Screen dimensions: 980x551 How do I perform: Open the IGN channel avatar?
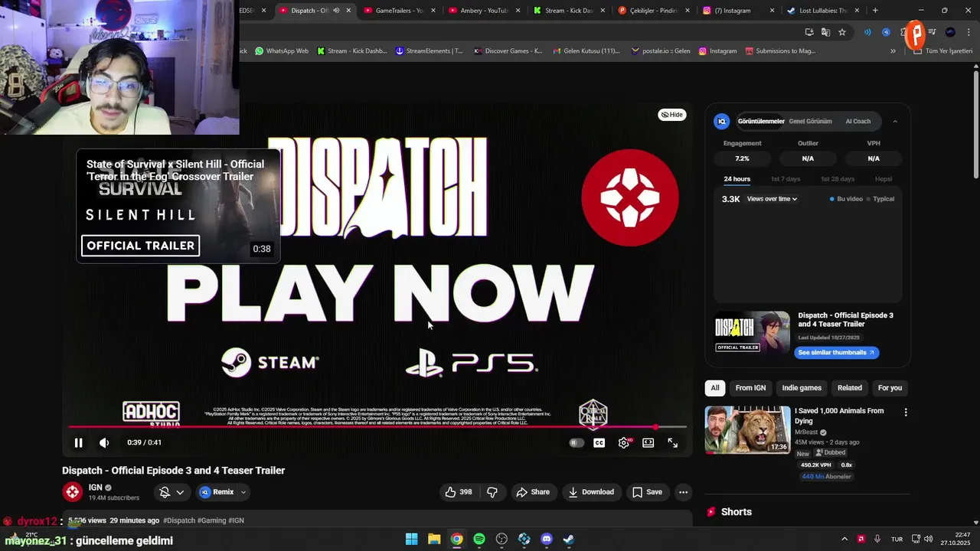tap(73, 492)
